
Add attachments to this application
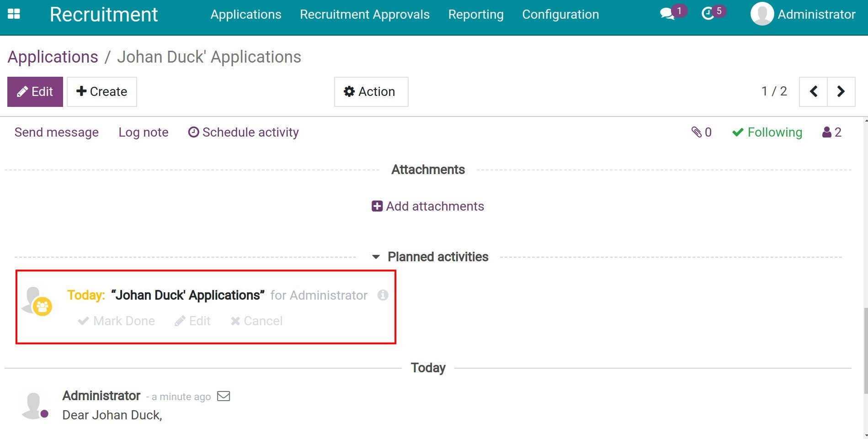click(x=427, y=206)
